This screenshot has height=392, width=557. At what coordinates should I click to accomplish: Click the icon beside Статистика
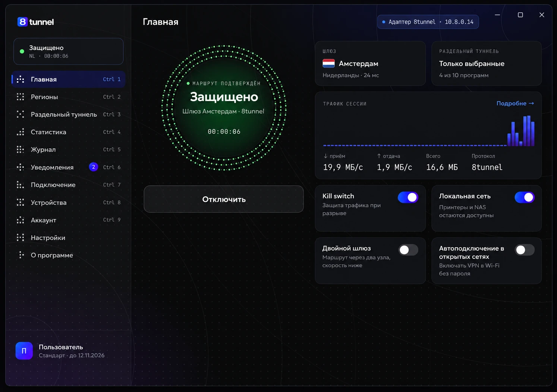click(x=21, y=132)
